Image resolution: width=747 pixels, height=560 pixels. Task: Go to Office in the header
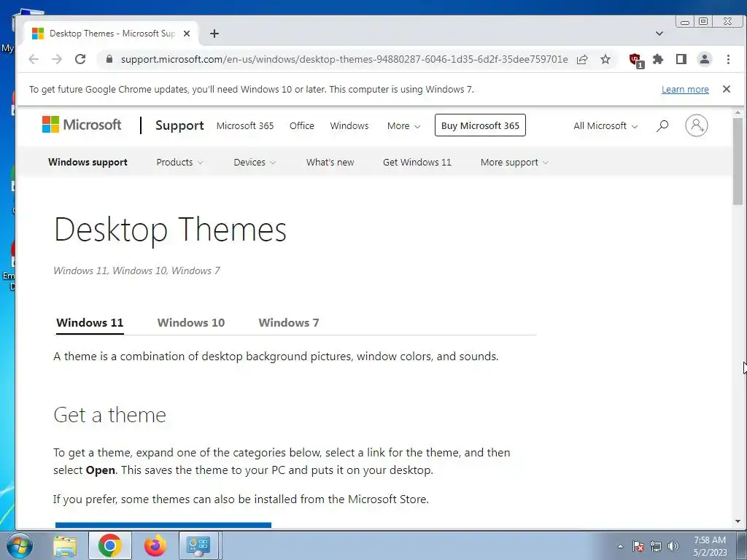pyautogui.click(x=301, y=125)
